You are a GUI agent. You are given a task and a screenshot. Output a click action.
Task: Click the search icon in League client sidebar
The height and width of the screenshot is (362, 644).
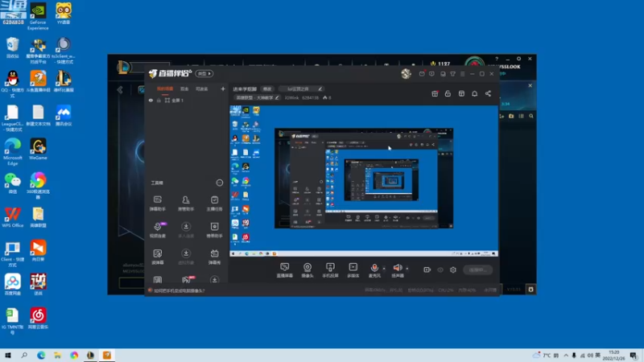[531, 116]
